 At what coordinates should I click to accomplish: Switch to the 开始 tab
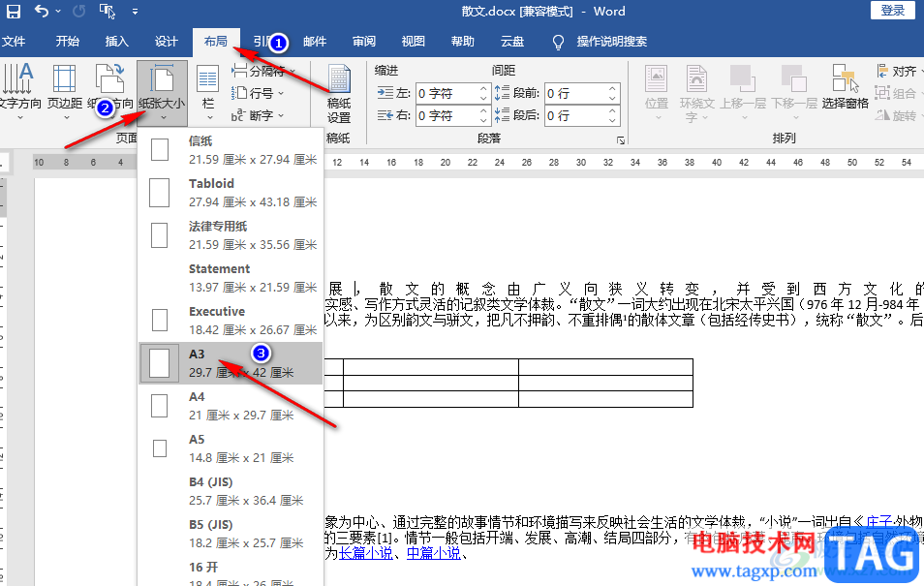tap(67, 42)
